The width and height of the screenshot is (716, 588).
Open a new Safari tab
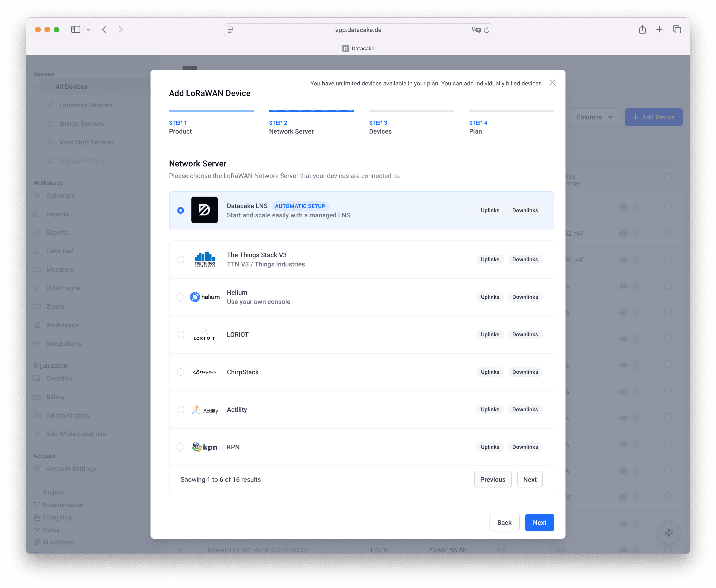coord(659,29)
